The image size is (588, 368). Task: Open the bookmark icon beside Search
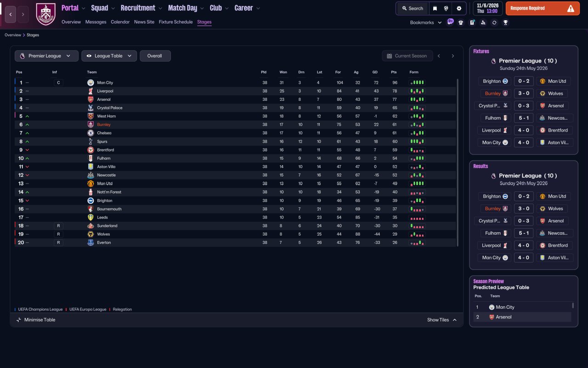(435, 8)
